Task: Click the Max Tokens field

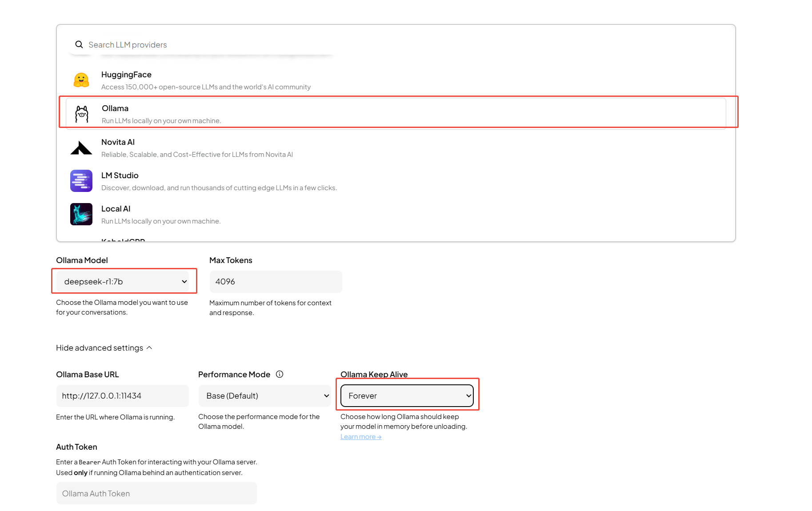Action: 276,282
